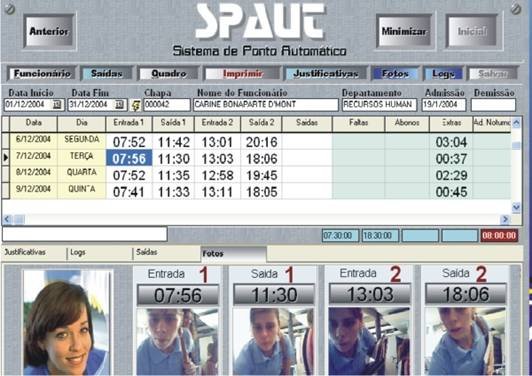532x376 pixels.
Task: Click the red Imprimir toolbar button
Action: point(242,73)
